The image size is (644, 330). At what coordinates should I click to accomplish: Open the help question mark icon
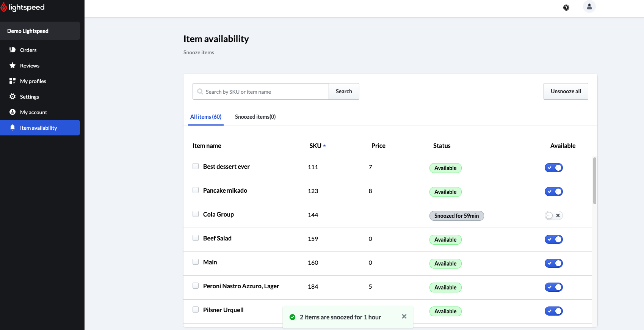coord(566,8)
